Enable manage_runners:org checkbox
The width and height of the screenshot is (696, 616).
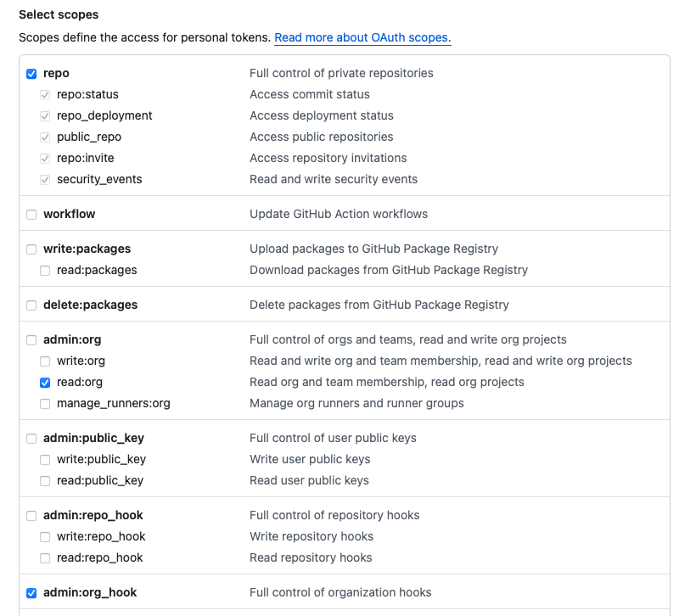[45, 404]
